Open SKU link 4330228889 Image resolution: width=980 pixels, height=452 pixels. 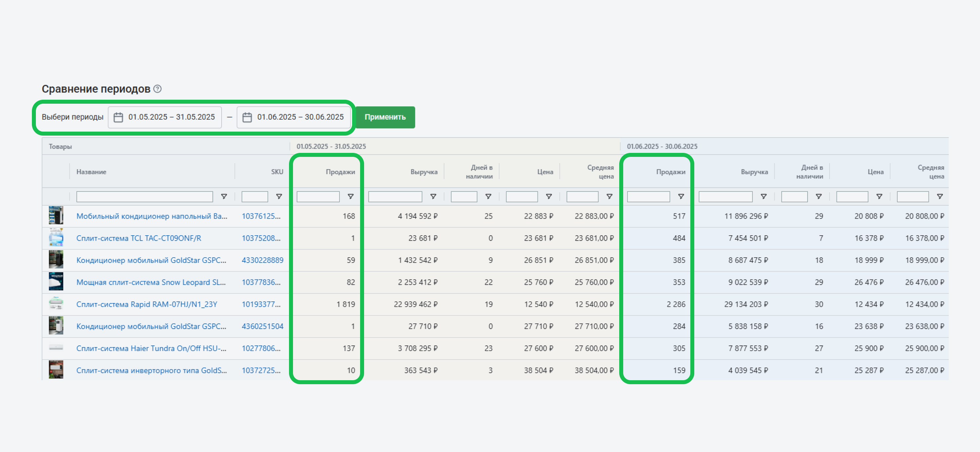pos(262,260)
